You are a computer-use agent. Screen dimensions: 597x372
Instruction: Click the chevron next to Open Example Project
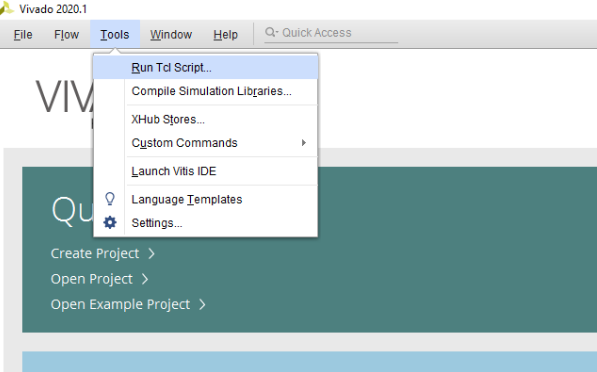pyautogui.click(x=202, y=305)
